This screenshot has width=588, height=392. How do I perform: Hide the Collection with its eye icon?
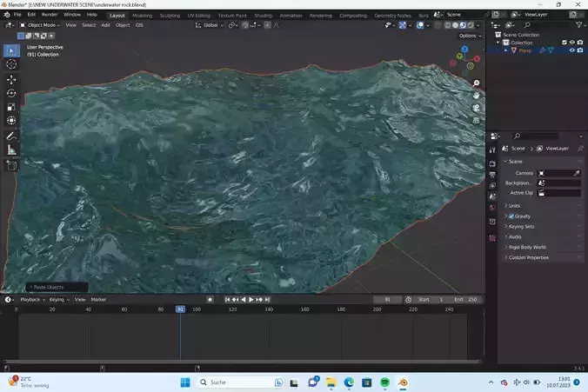pyautogui.click(x=571, y=43)
